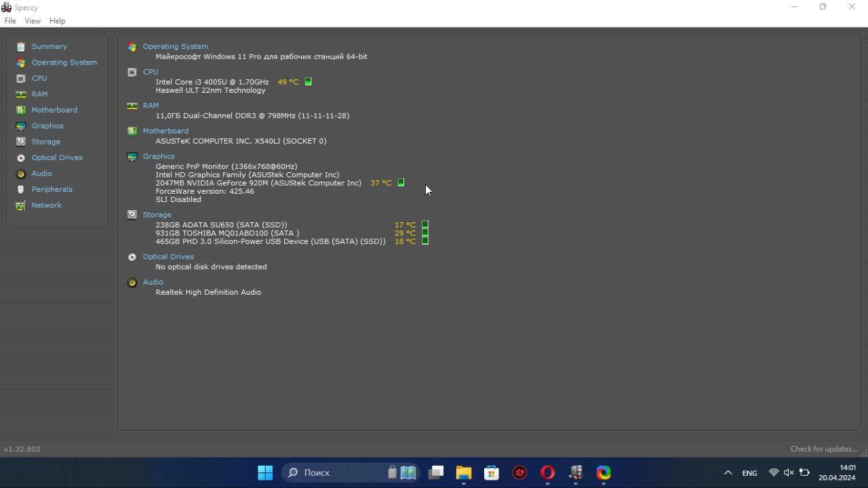Viewport: 868px width, 488px height.
Task: Click the speaker icon beside Audio heading
Action: tap(132, 282)
